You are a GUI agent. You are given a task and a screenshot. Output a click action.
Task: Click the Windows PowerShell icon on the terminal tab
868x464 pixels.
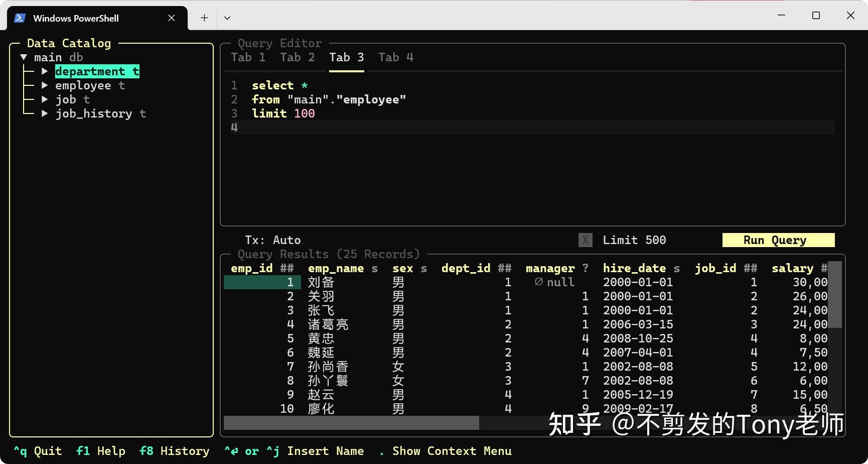(x=19, y=18)
